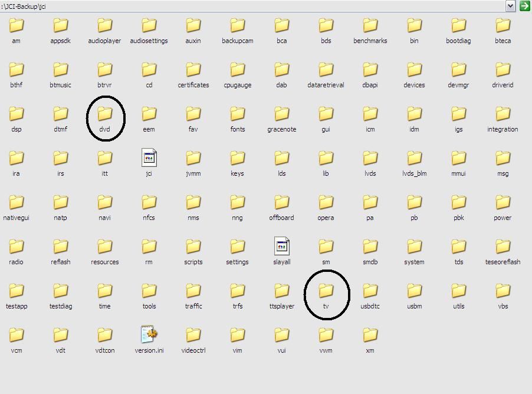532x394 pixels.
Task: Open the slayall file icon
Action: coord(281,246)
